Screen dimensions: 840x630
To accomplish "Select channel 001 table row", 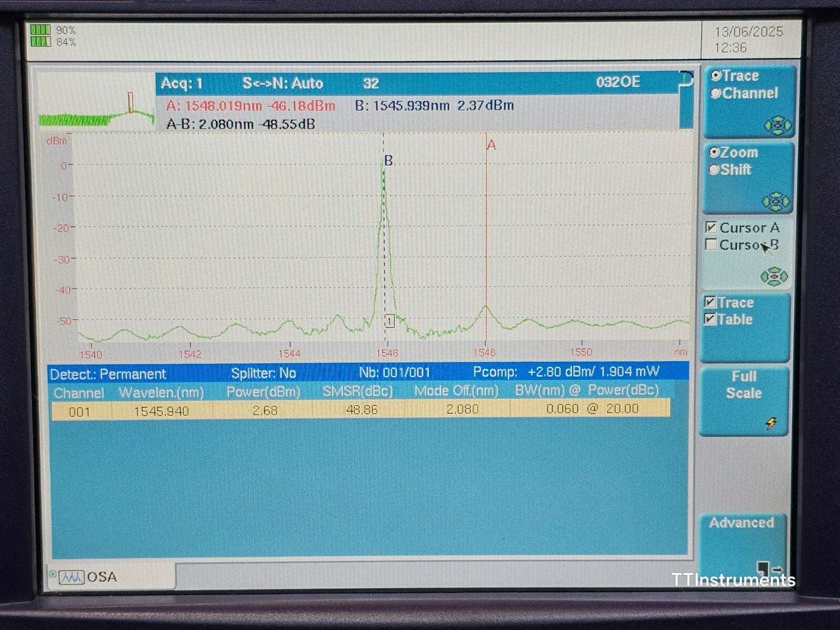I will 361,409.
